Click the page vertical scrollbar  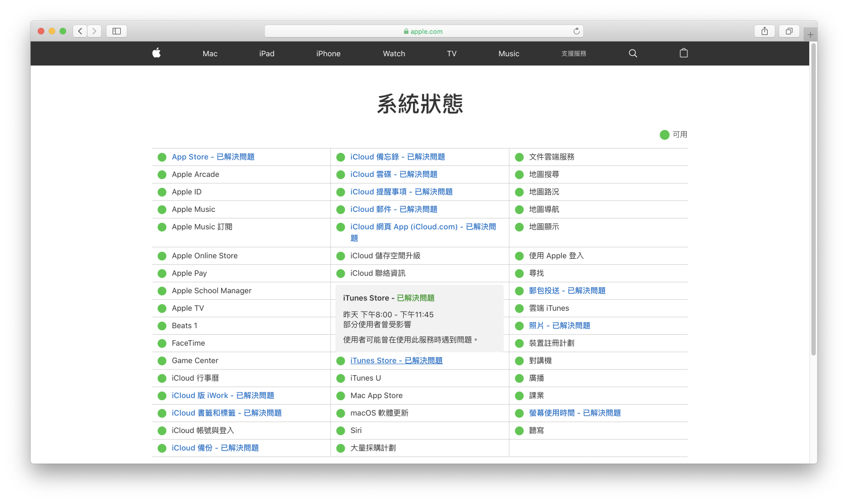tap(814, 199)
